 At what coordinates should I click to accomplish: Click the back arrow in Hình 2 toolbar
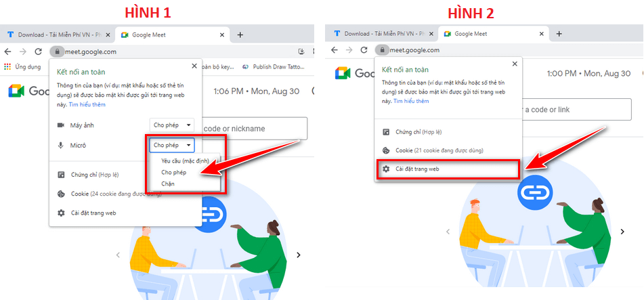click(334, 50)
